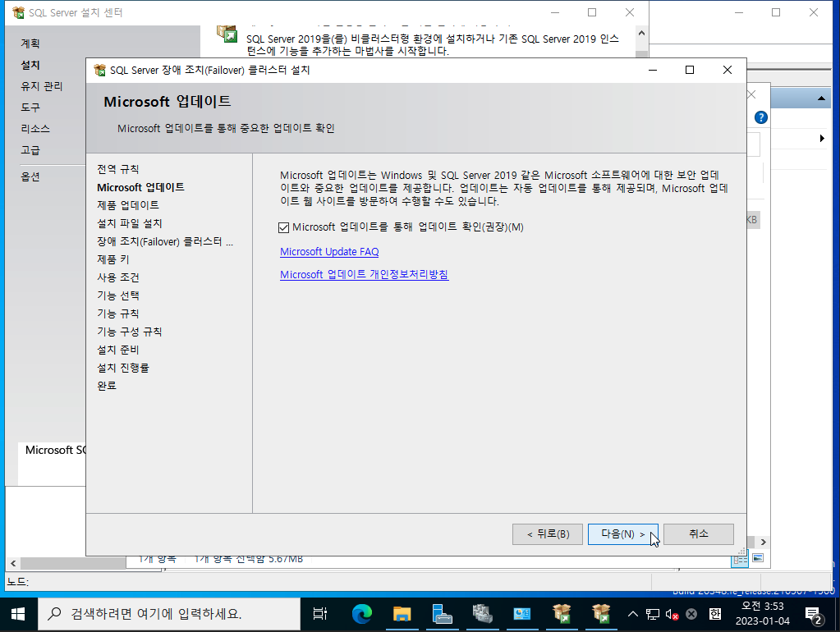Click the 노드: status bar label
The width and height of the screenshot is (840, 632).
tap(18, 582)
